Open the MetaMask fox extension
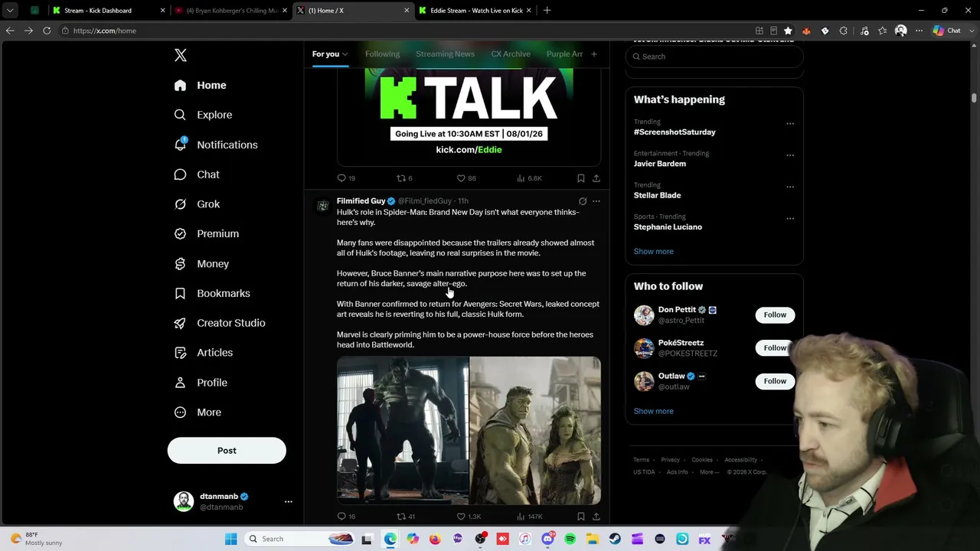 807,31
